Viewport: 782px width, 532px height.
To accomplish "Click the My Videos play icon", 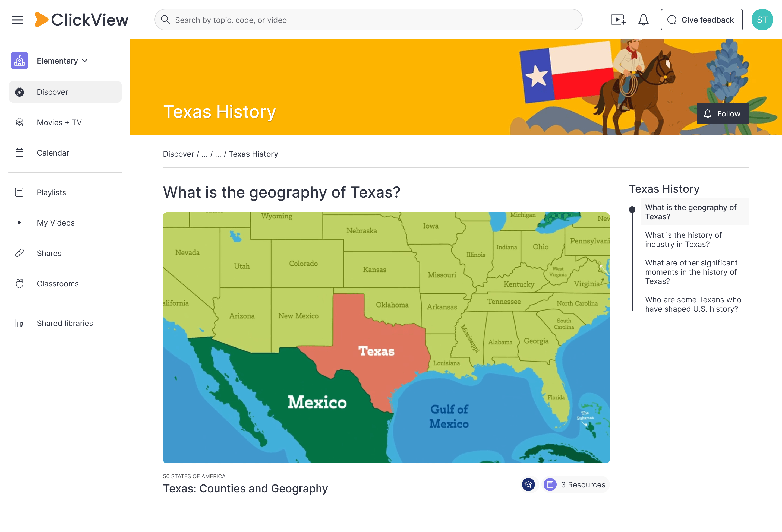I will point(20,223).
